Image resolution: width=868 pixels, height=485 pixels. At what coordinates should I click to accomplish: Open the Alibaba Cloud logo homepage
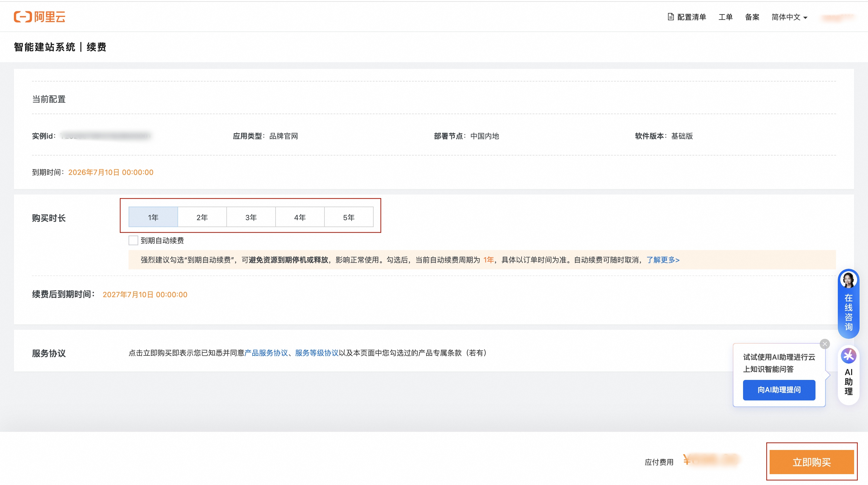pyautogui.click(x=40, y=17)
